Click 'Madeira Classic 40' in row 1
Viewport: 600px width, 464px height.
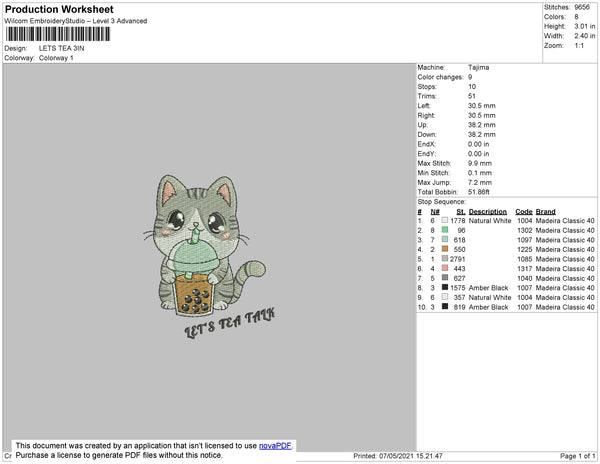(565, 221)
